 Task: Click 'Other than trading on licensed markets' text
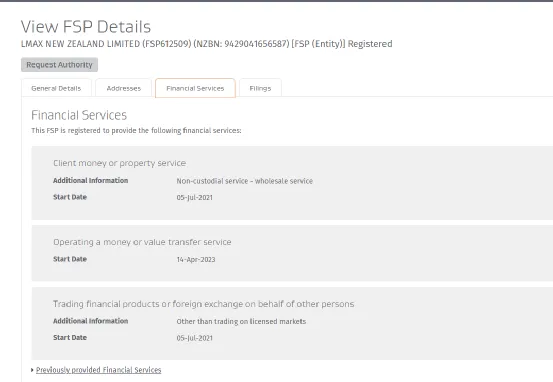[x=241, y=321]
